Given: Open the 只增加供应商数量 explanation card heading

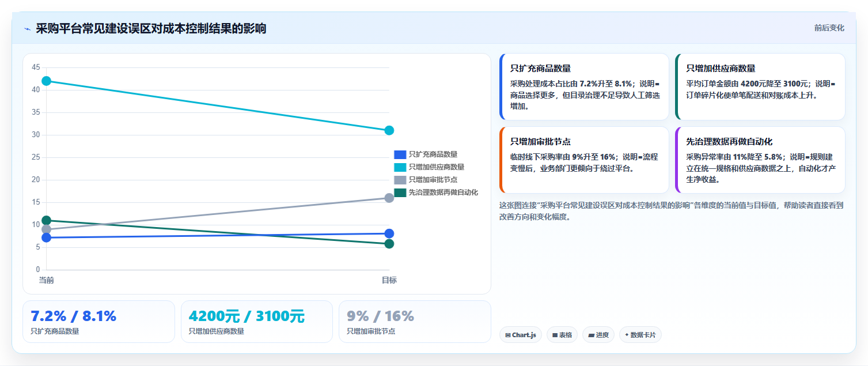Looking at the screenshot, I should coord(721,69).
